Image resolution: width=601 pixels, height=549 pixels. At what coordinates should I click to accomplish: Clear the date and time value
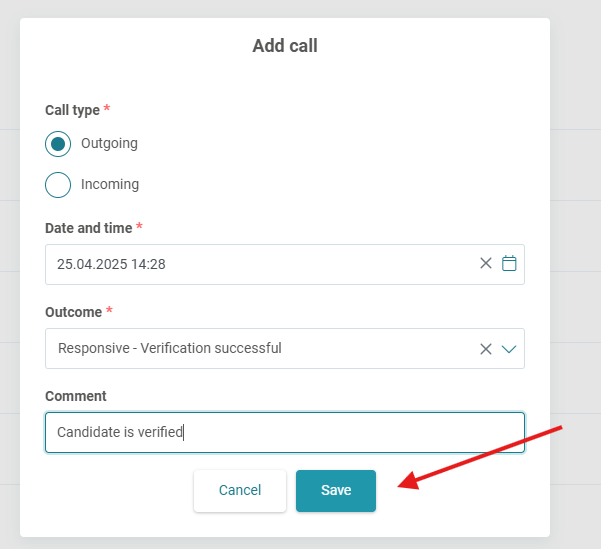click(486, 264)
